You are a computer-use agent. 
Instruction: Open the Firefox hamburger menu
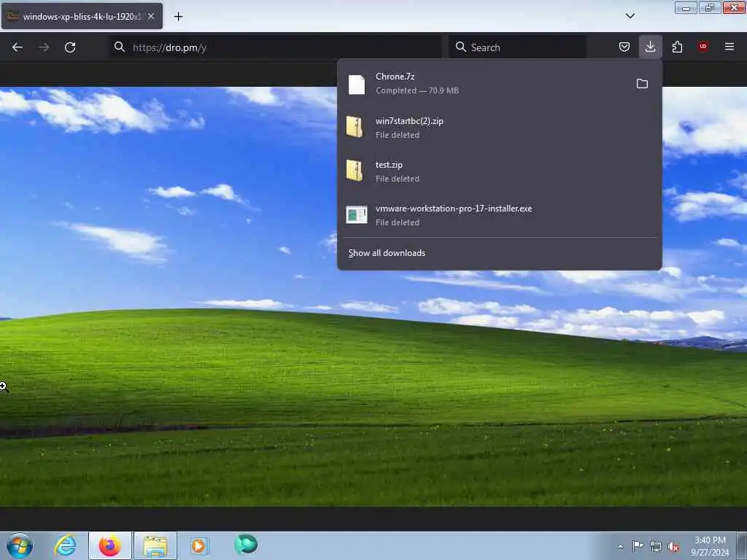[729, 47]
